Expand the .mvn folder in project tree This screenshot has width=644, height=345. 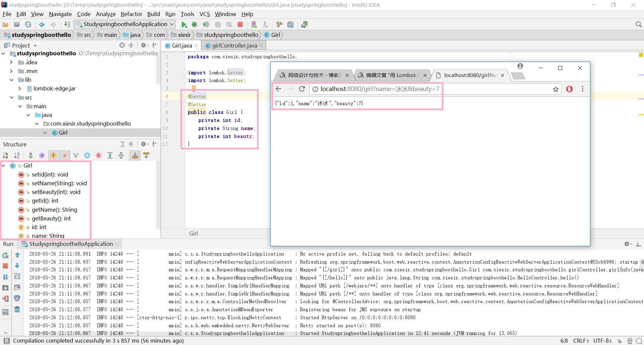(11, 71)
